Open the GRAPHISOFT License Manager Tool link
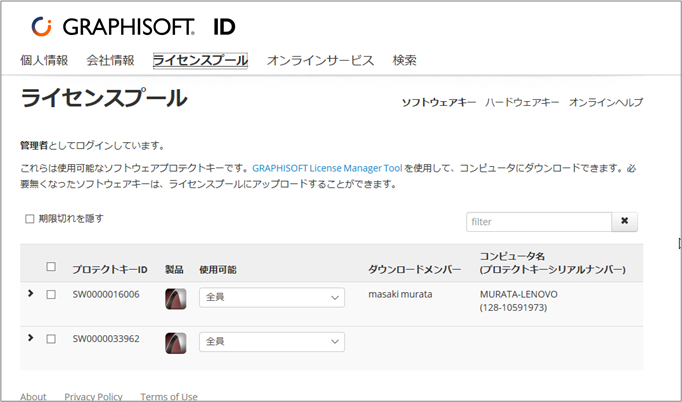The width and height of the screenshot is (682, 402). point(327,168)
